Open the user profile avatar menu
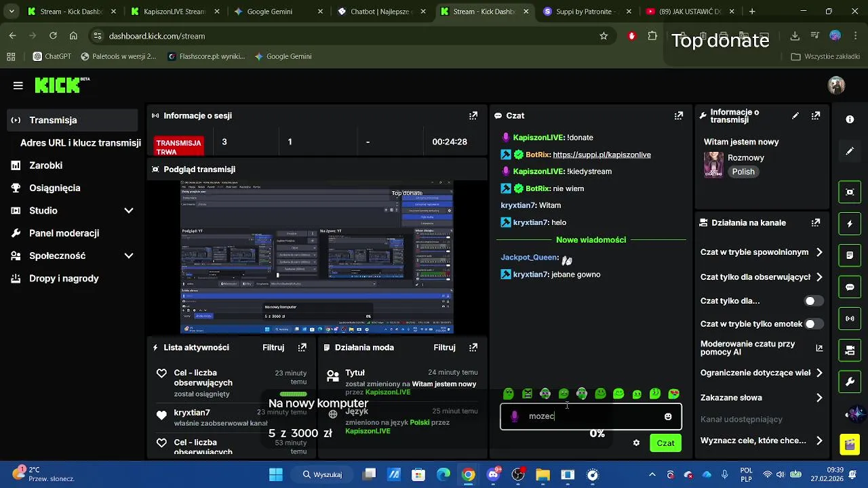This screenshot has height=488, width=868. (x=836, y=85)
